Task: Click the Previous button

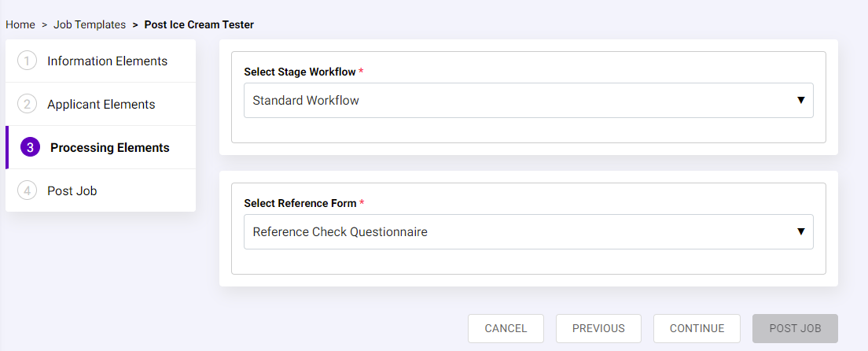Action: click(598, 329)
